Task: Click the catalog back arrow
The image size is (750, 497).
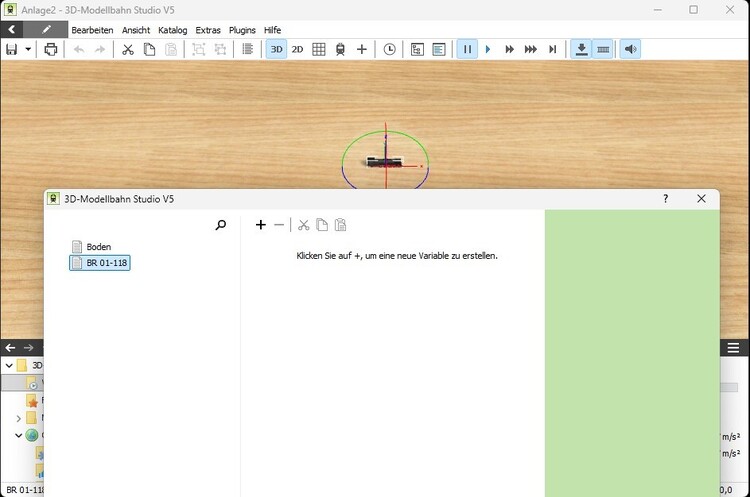Action: point(11,348)
